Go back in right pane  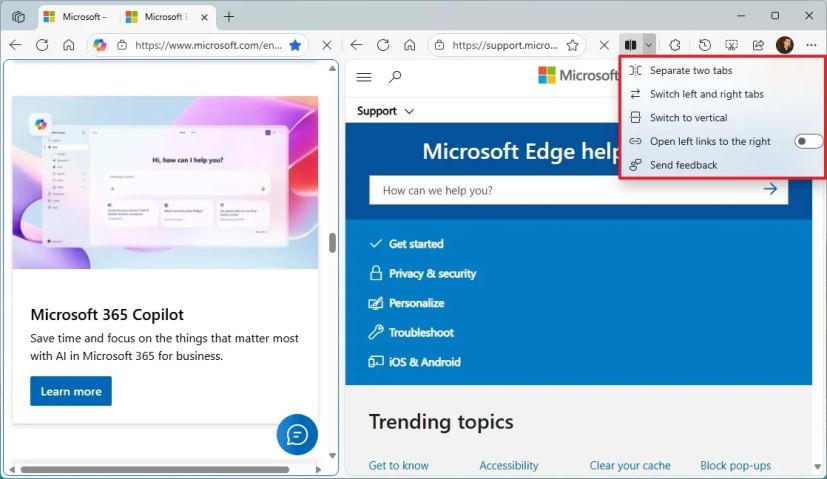tap(357, 45)
